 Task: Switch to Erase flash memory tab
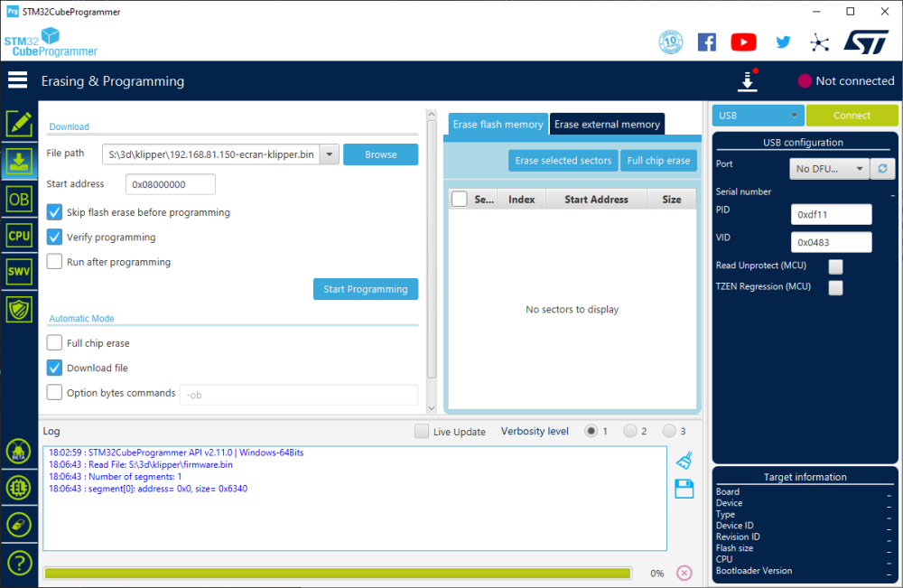(x=498, y=125)
